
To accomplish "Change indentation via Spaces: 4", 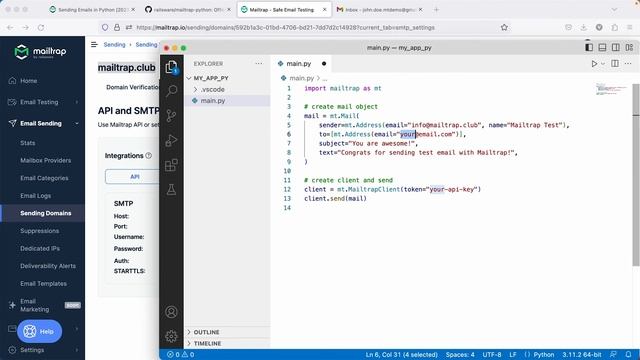I will pos(460,355).
